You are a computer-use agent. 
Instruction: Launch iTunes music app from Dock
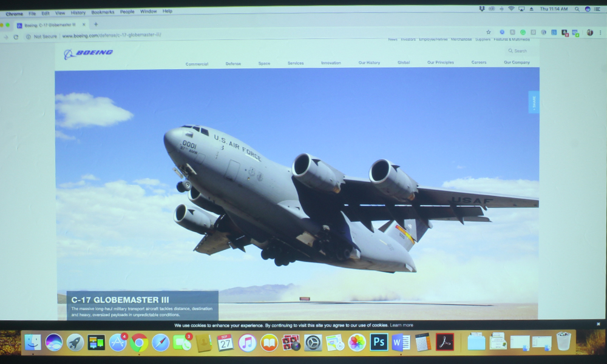coord(247,343)
